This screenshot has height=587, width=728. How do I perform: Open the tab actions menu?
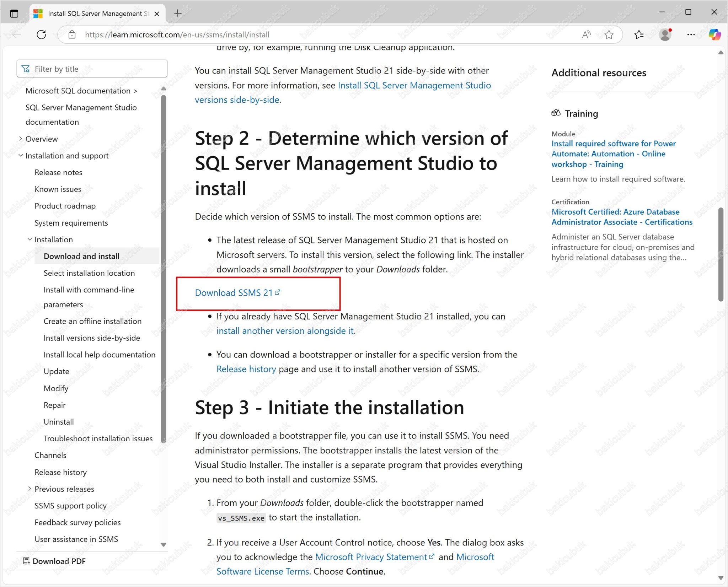[14, 13]
